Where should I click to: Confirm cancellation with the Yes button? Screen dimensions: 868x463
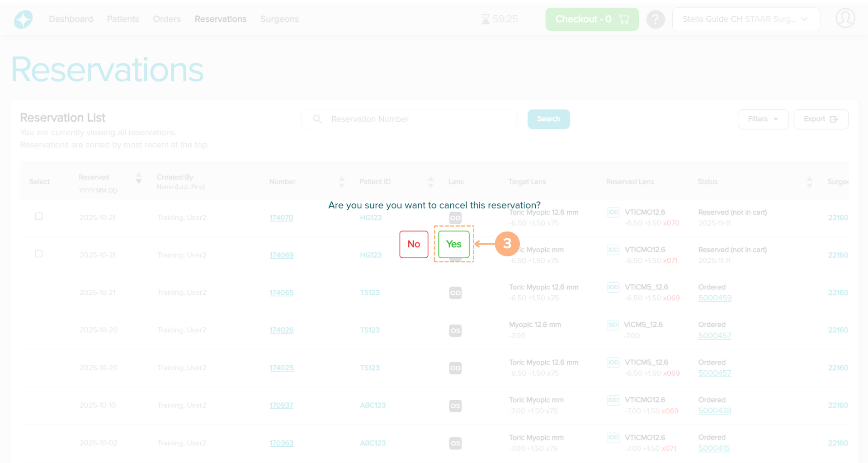(x=453, y=244)
